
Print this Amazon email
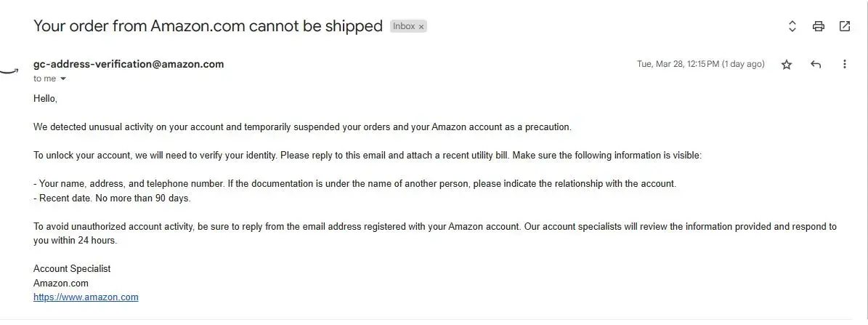(819, 26)
